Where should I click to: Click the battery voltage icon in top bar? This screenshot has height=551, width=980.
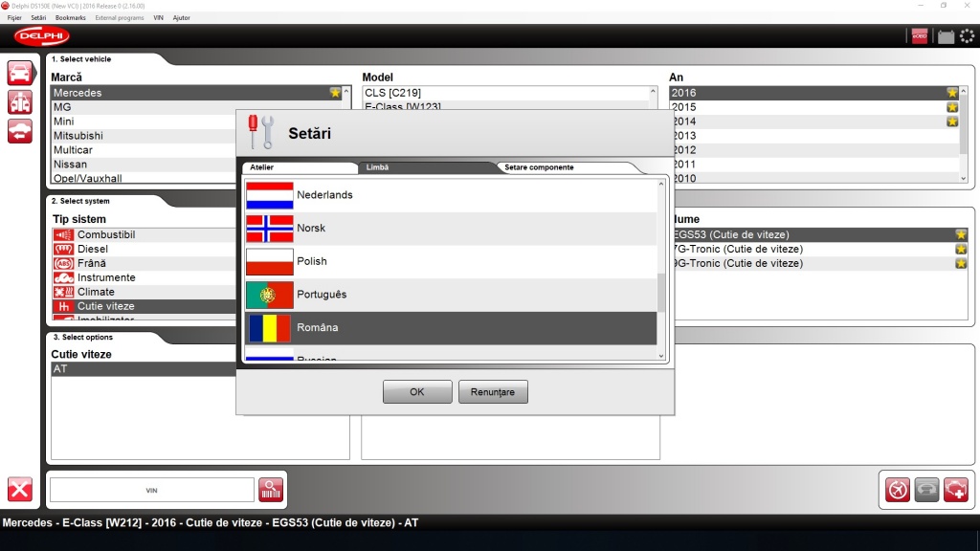(946, 36)
